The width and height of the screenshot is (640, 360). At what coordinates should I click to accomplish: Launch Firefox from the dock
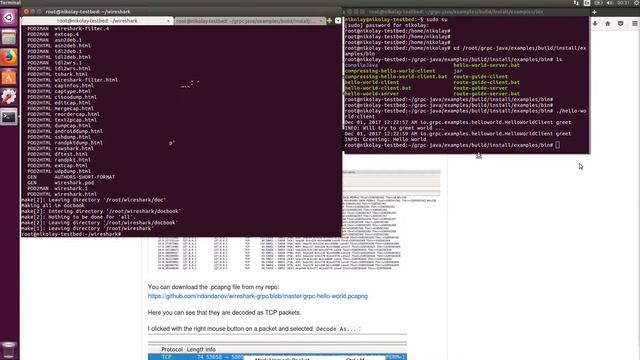coord(9,57)
